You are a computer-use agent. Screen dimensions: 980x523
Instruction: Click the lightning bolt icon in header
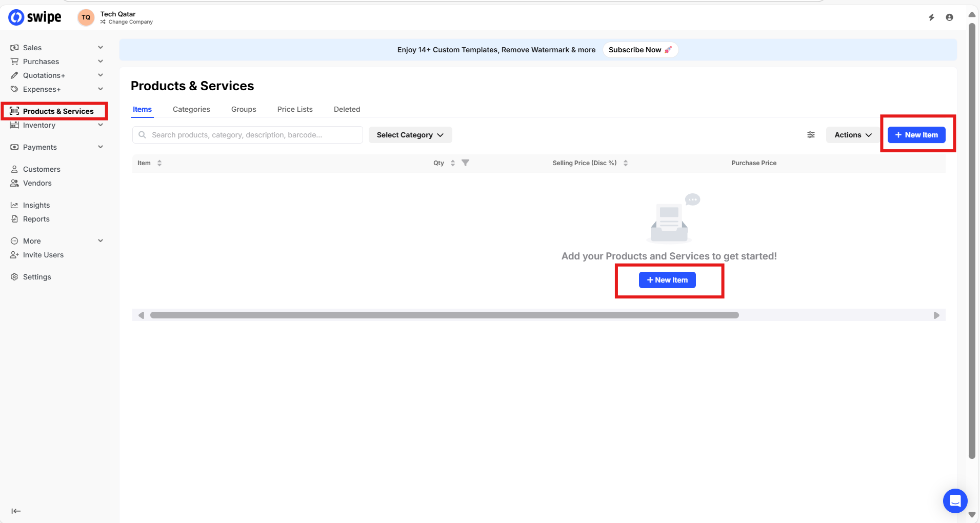[931, 17]
